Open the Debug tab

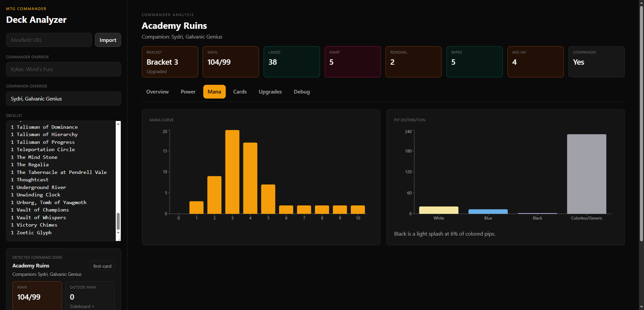pyautogui.click(x=302, y=91)
